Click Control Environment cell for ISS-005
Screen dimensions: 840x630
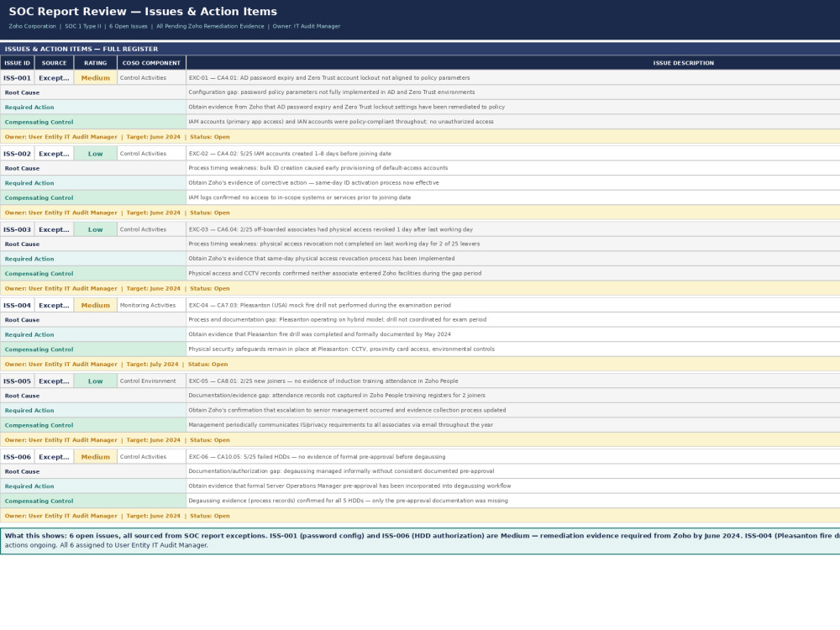(151, 381)
